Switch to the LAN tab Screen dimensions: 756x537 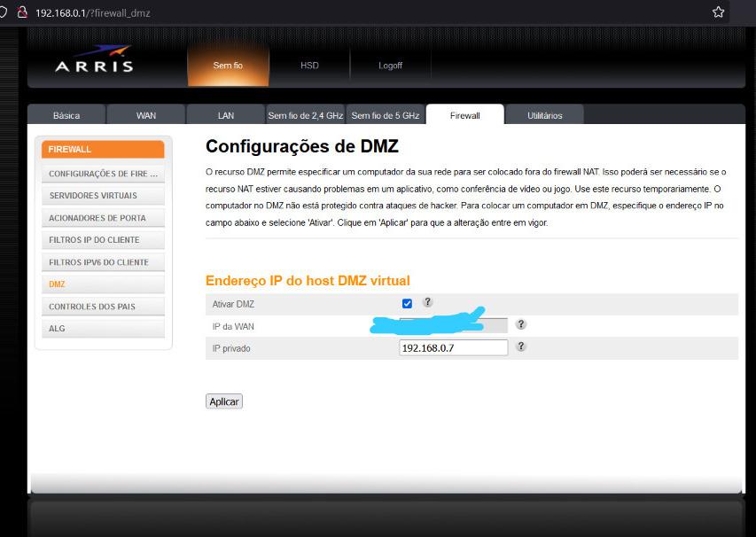226,115
